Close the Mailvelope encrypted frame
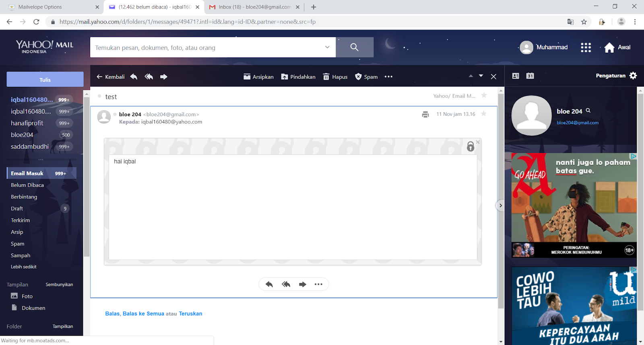 point(478,142)
